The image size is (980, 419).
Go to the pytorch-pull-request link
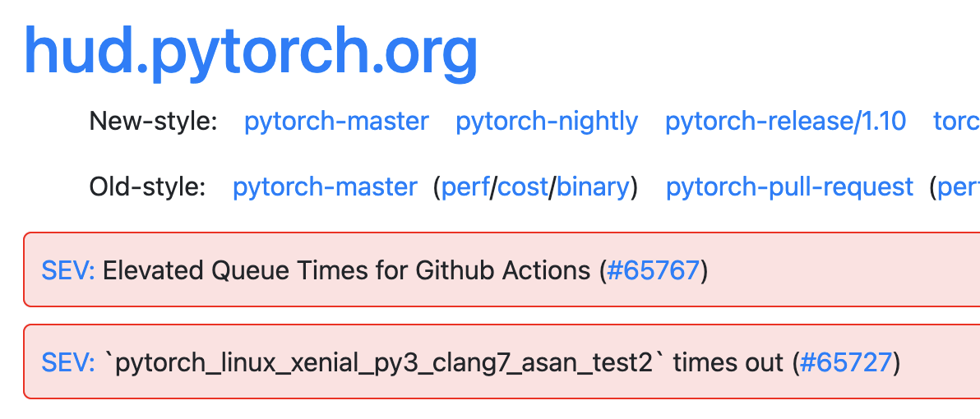point(789,187)
